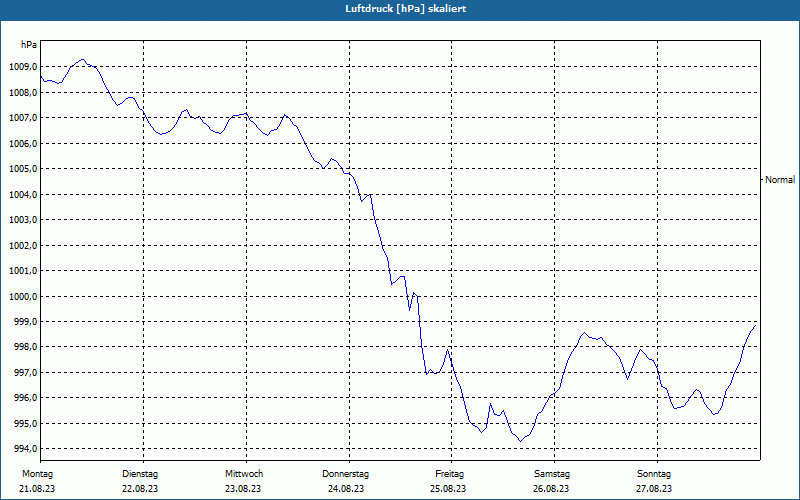Click the 'Normal' marker label
The width and height of the screenshot is (800, 500).
[x=780, y=180]
